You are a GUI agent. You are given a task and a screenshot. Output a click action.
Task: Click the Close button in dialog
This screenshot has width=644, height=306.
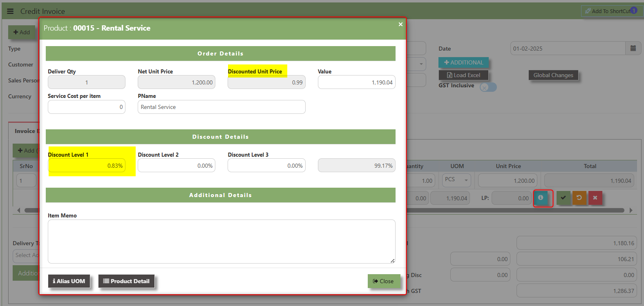tap(383, 281)
